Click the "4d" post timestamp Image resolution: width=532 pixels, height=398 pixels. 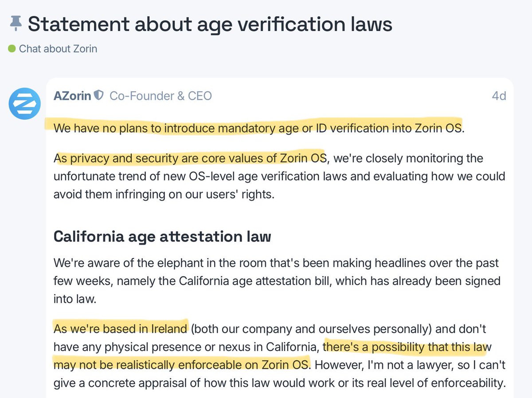pyautogui.click(x=499, y=96)
